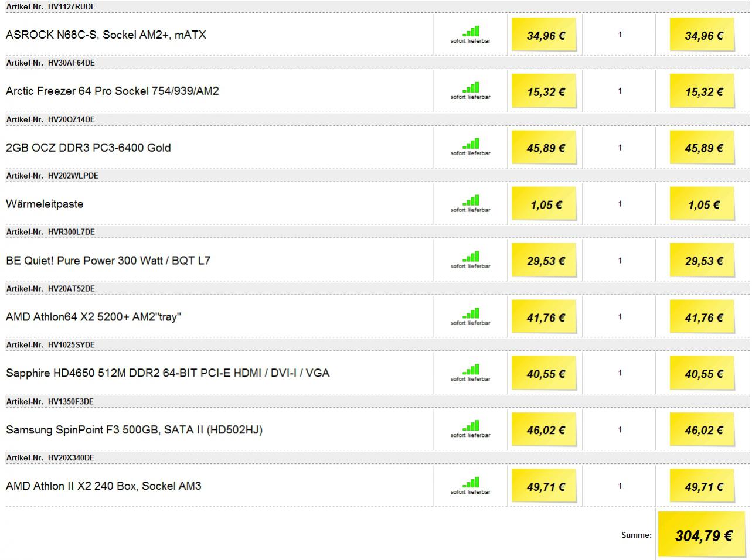
Task: Select article number HV30AF64DE
Action: [72, 63]
